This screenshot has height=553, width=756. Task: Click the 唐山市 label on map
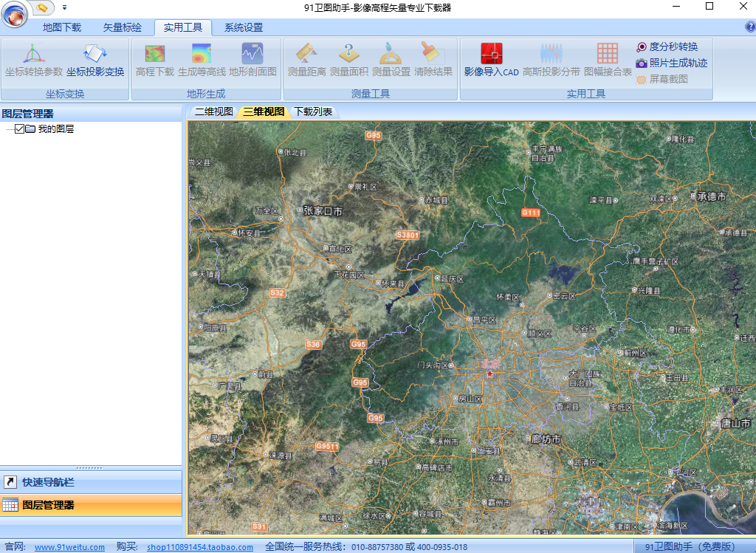[x=736, y=423]
